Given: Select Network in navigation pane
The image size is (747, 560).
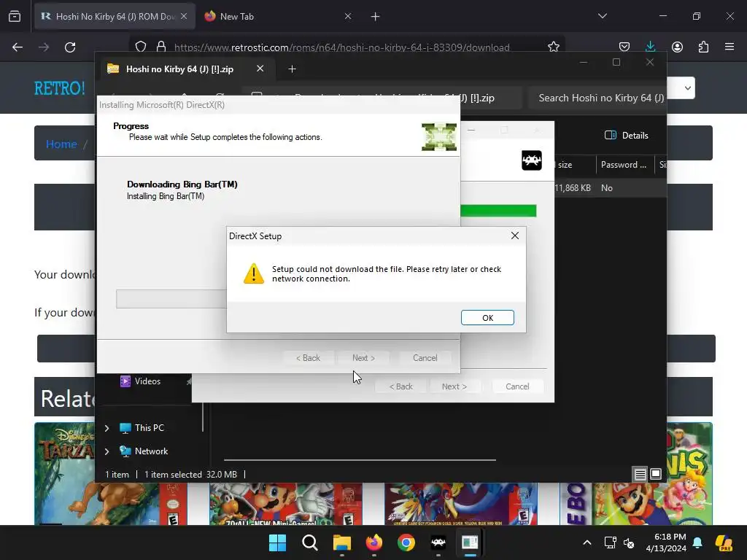Looking at the screenshot, I should [x=151, y=451].
